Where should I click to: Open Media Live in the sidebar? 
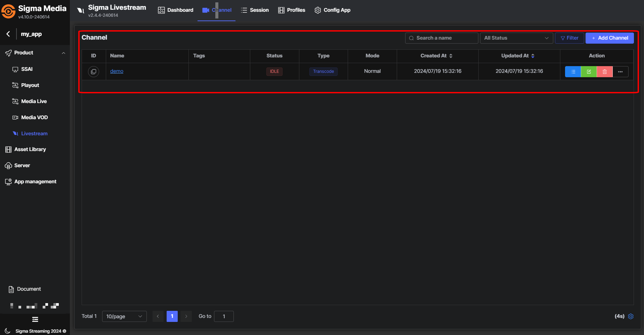(34, 101)
